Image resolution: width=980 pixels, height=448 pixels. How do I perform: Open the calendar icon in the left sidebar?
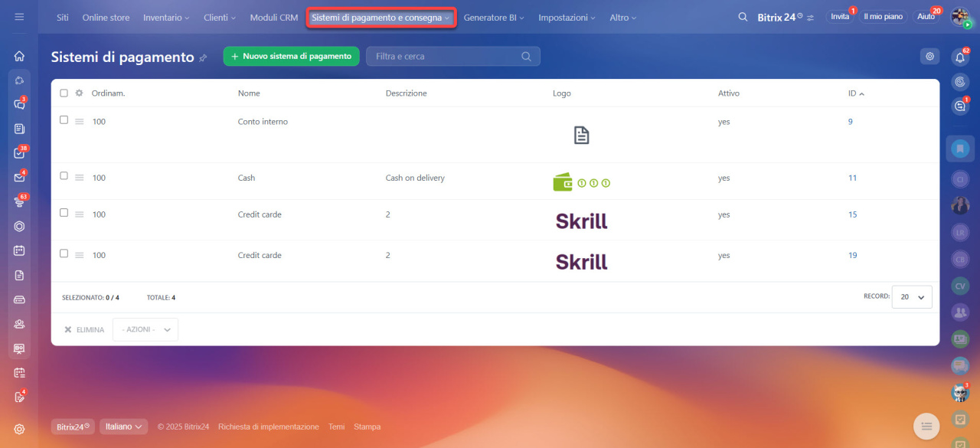click(x=19, y=250)
